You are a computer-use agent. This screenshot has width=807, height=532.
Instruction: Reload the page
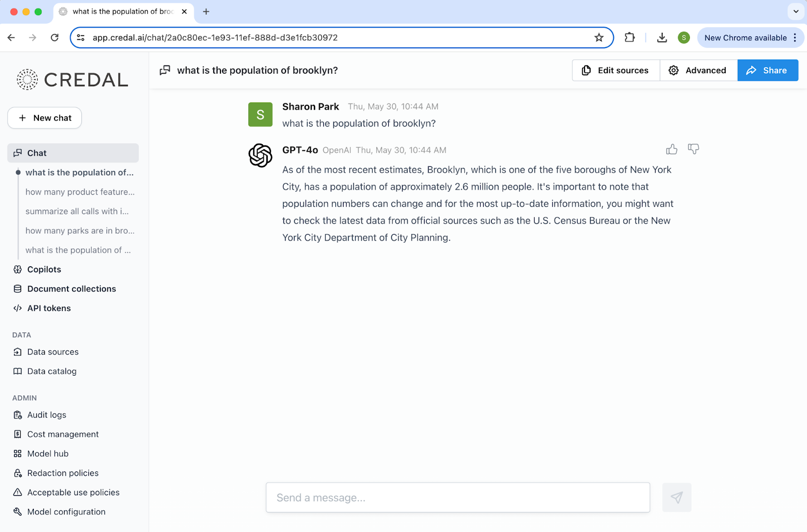[x=54, y=38]
